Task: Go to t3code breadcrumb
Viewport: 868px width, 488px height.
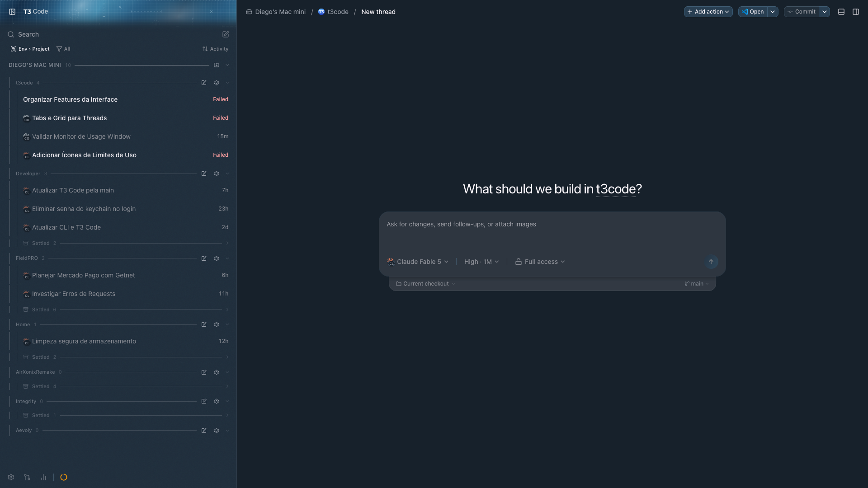Action: coord(334,12)
